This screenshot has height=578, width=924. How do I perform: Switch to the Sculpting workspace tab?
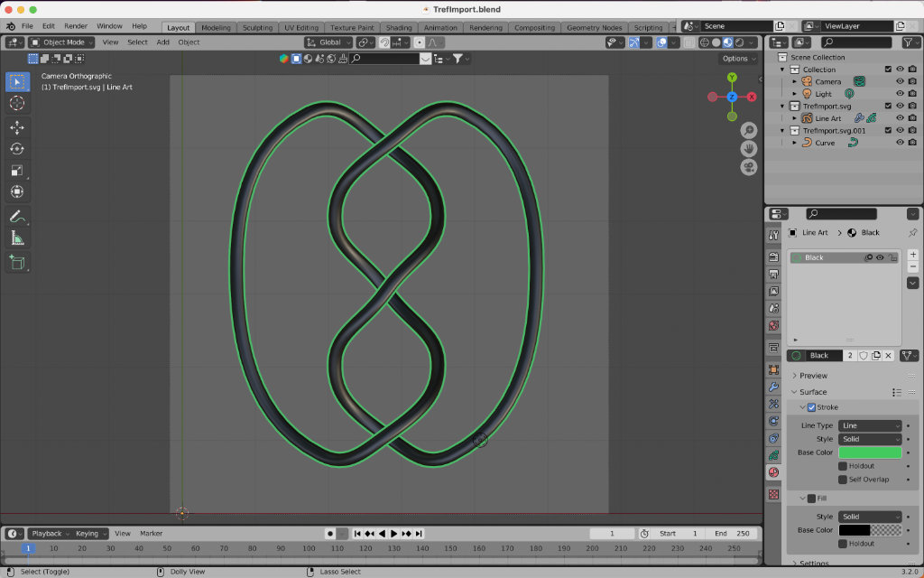click(x=257, y=28)
